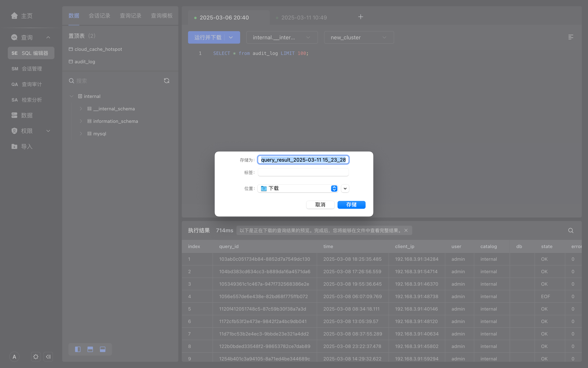Image resolution: width=588 pixels, height=368 pixels.
Task: Open the 主页 home page
Action: [x=22, y=16]
